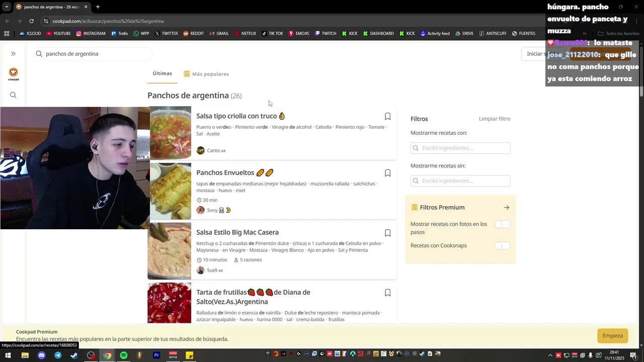Open the INSTAGRAM bookmark
This screenshot has height=362, width=644.
(91, 34)
